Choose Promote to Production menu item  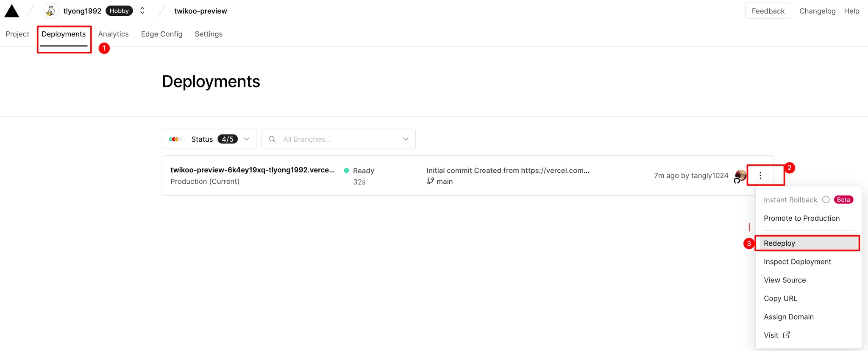[x=801, y=218]
